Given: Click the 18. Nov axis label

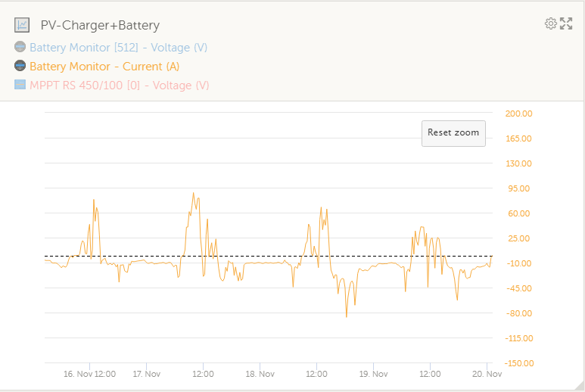Looking at the screenshot, I should click(260, 374).
